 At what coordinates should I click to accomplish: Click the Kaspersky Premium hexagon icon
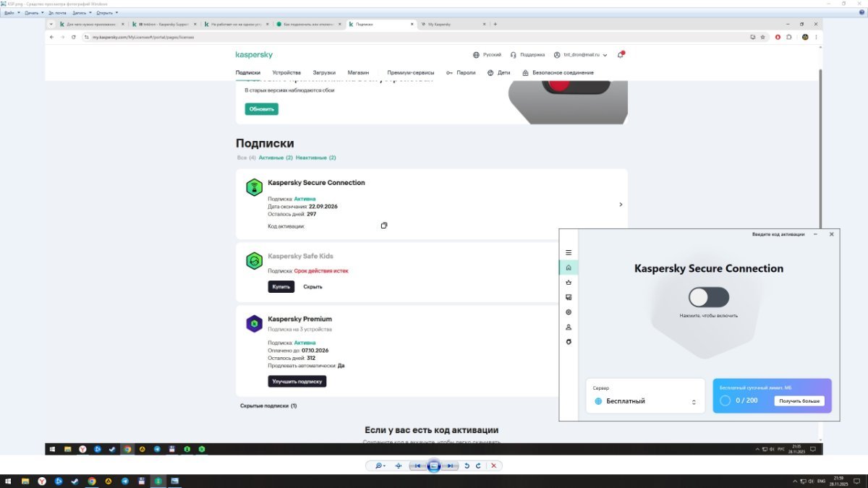[253, 324]
